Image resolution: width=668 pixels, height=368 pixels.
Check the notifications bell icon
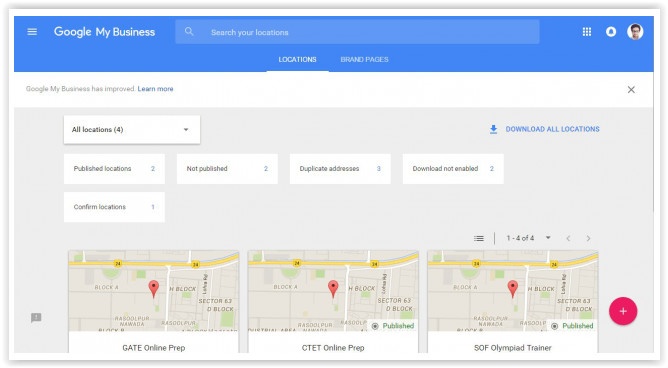coord(611,32)
